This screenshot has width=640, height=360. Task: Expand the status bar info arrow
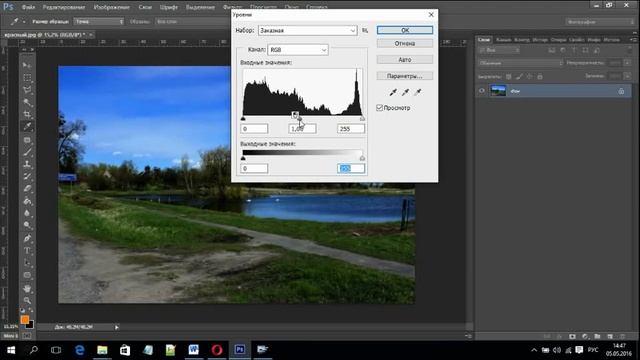(x=117, y=327)
